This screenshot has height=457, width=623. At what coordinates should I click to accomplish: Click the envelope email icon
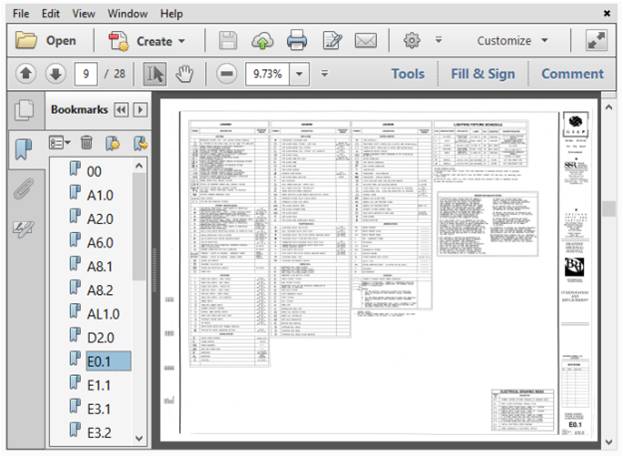tap(365, 41)
